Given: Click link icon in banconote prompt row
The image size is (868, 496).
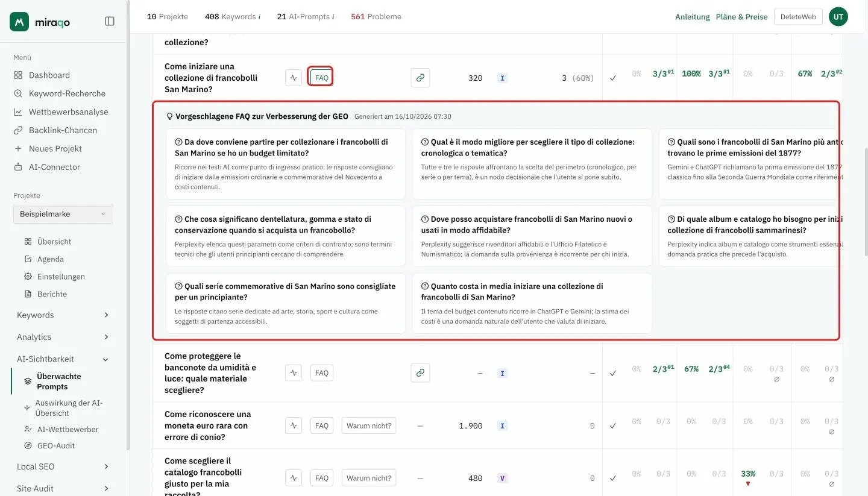Looking at the screenshot, I should 420,373.
